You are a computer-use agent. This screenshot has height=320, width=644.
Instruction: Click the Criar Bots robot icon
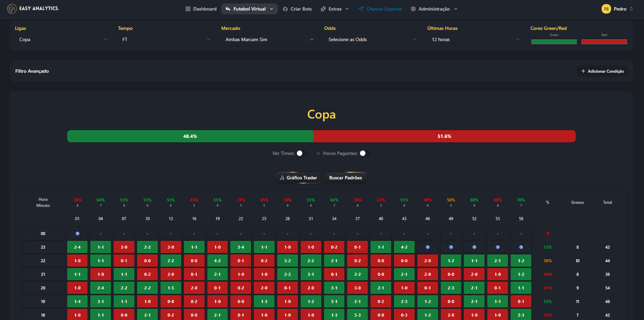click(285, 9)
